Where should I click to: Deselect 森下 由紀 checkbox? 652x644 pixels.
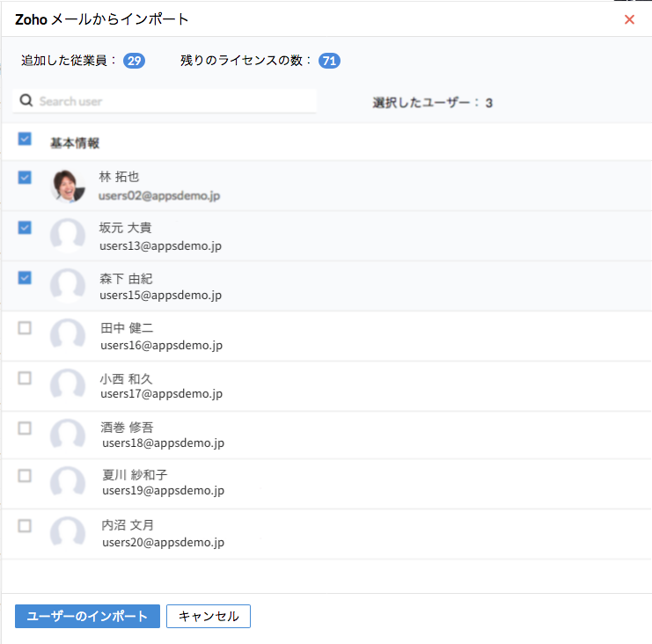(25, 278)
